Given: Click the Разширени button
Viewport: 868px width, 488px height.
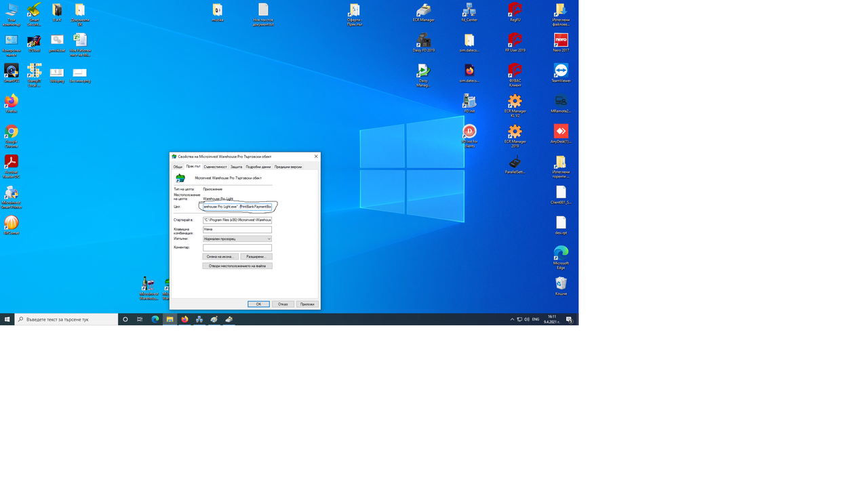Looking at the screenshot, I should tap(256, 257).
